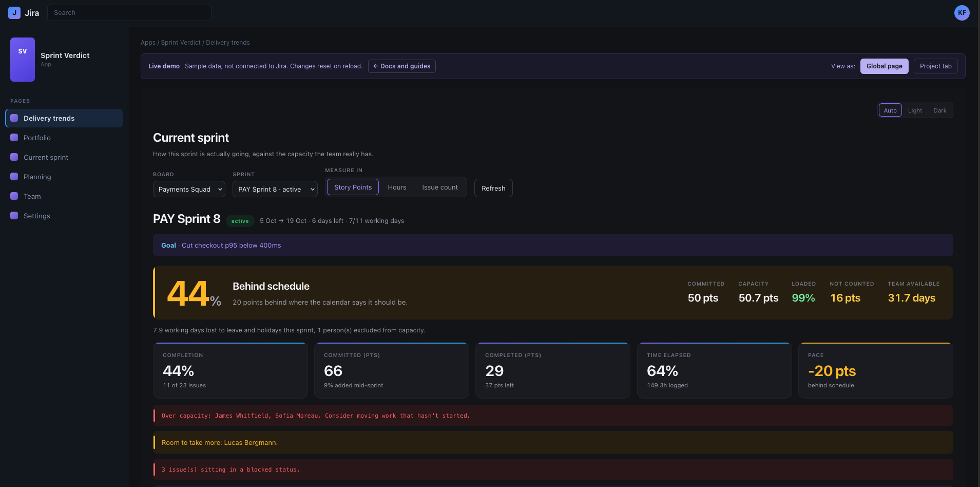The width and height of the screenshot is (980, 487).
Task: Click the Portfolio page icon
Action: [14, 138]
